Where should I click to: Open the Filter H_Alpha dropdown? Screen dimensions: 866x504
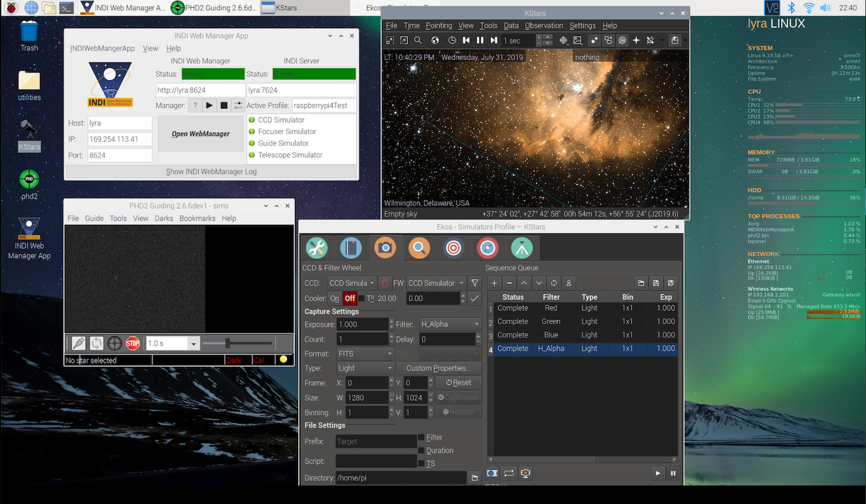[x=450, y=324]
